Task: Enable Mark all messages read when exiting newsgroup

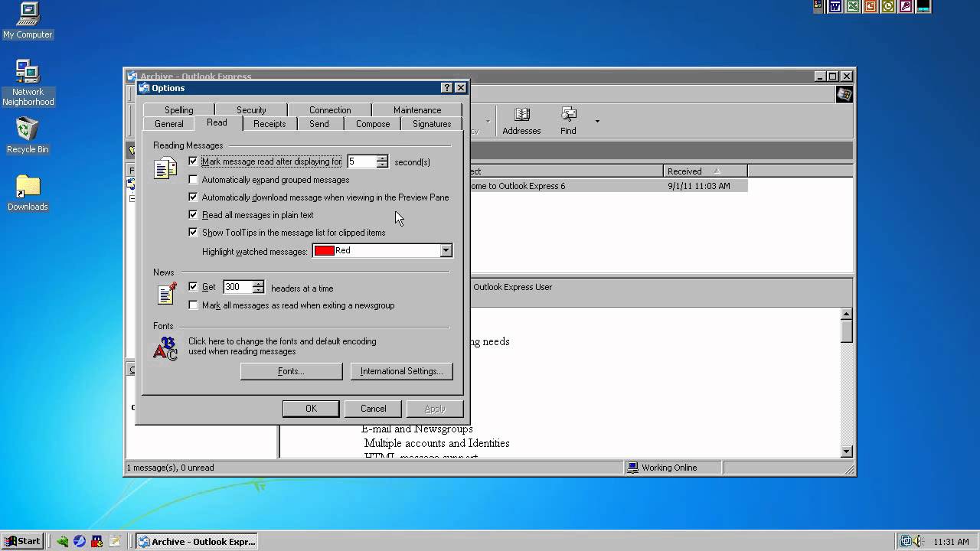Action: 193,305
